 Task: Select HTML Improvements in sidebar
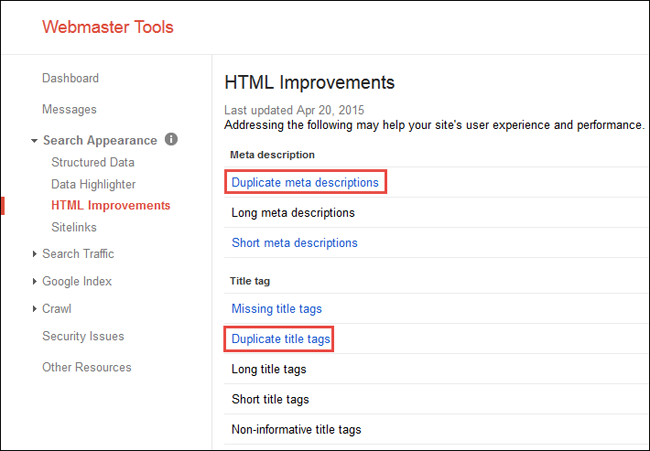coord(111,206)
